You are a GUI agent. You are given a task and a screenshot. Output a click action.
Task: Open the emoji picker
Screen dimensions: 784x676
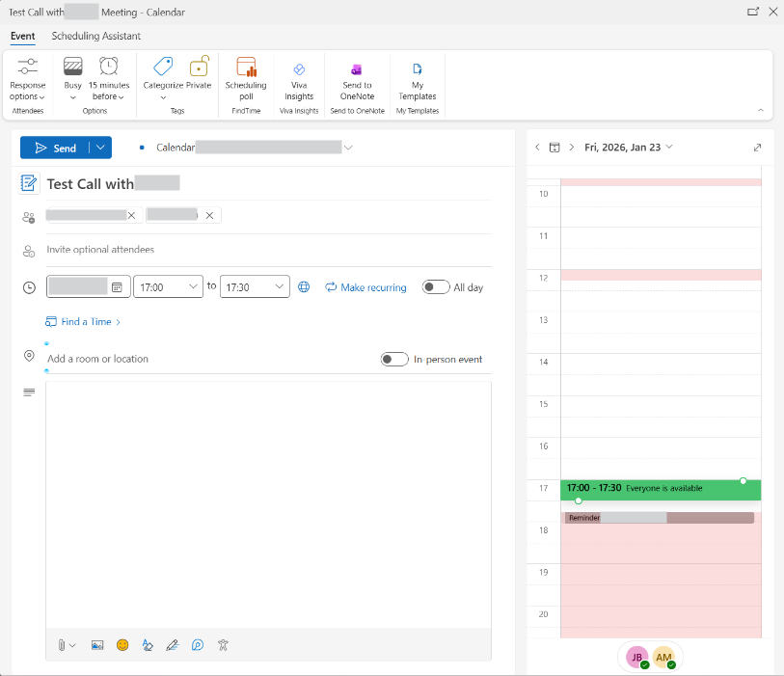[x=122, y=645]
